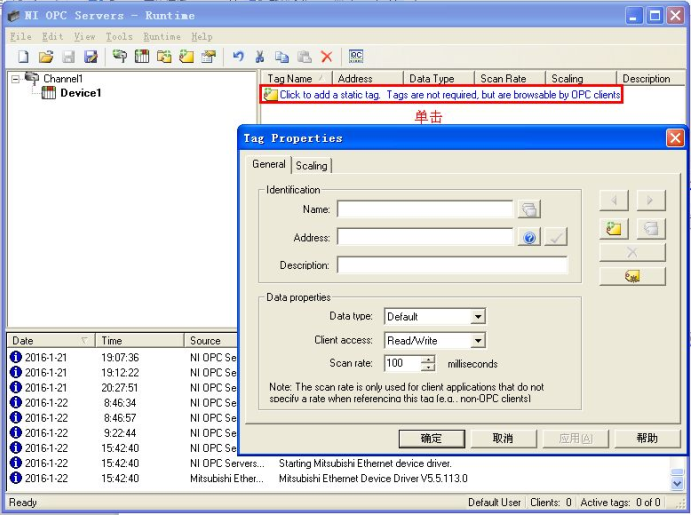Screen dimensions: 691x515
Task: Click the yellow new tag button in dialog
Action: tap(614, 228)
